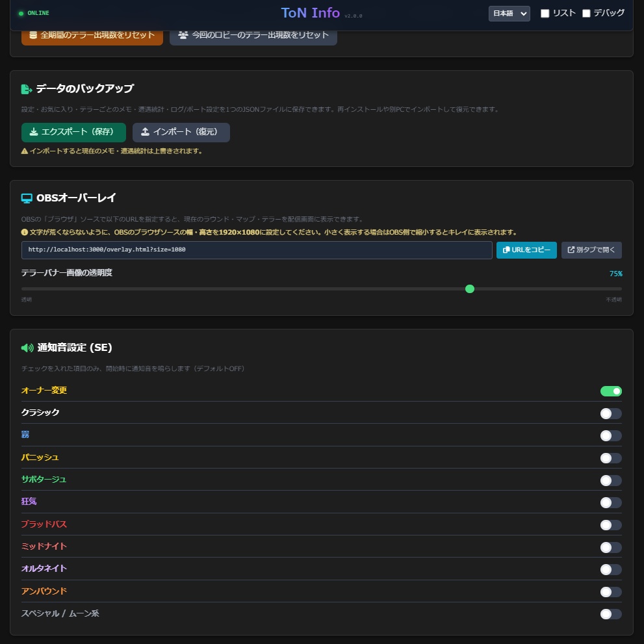Screen dimensions: 644x644
Task: Click the 不透明 slider end label
Action: [613, 300]
